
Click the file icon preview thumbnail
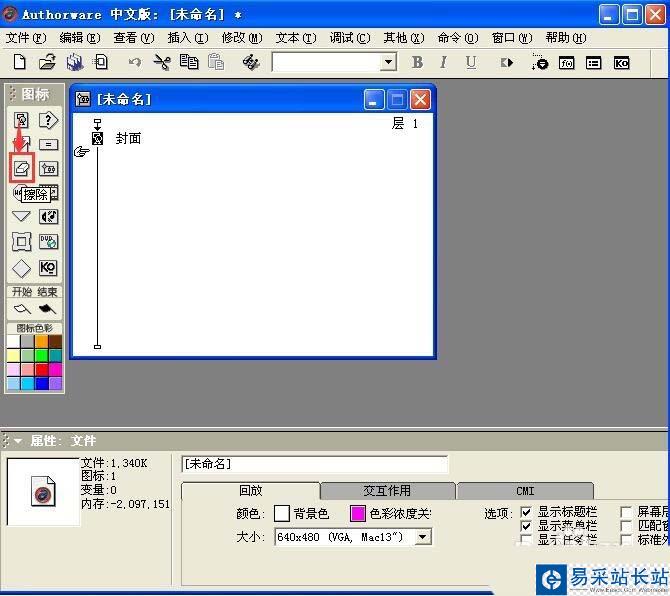coord(43,491)
